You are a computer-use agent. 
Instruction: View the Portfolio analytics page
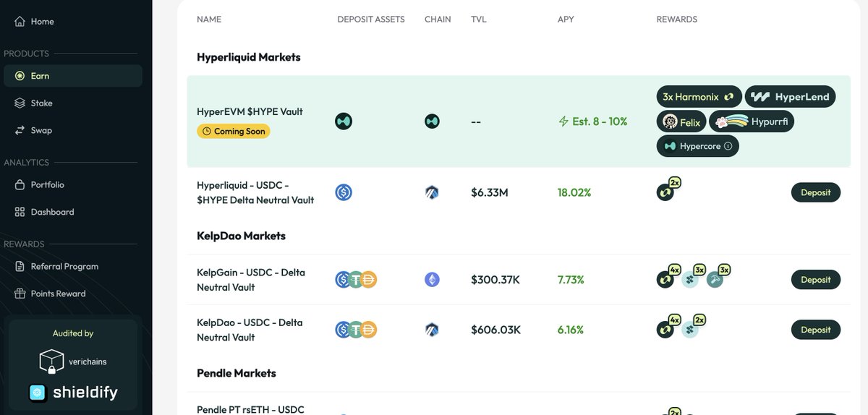pos(40,185)
